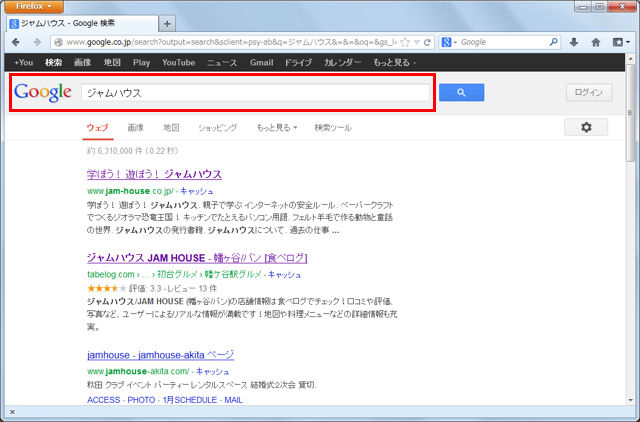This screenshot has width=640, height=422.
Task: Close the bottom bar with x icon
Action: pos(12,412)
